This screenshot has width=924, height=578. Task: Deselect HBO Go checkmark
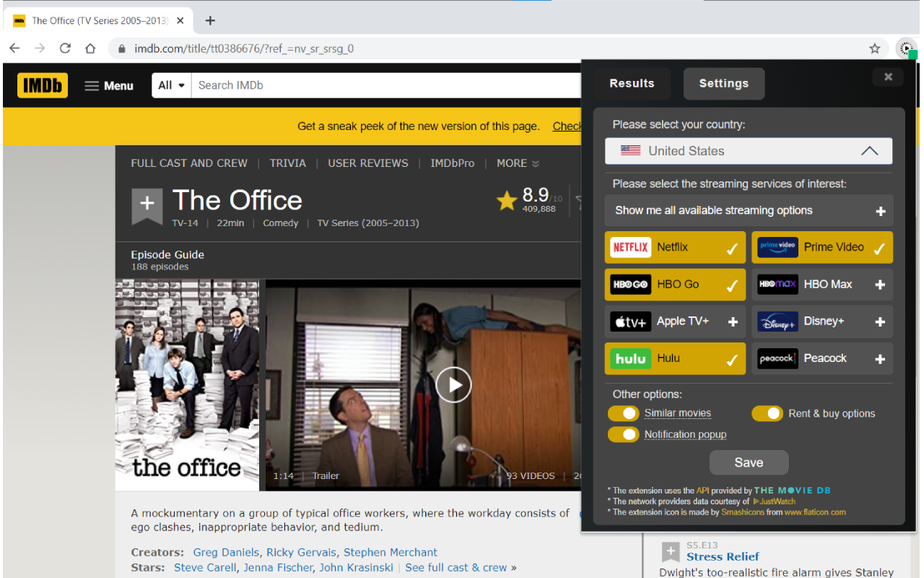tap(732, 285)
